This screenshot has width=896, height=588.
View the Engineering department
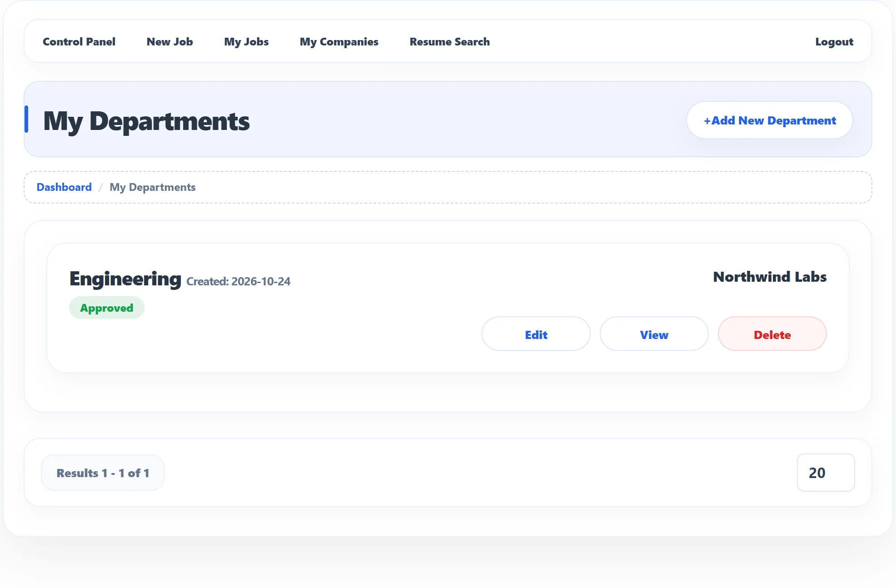pyautogui.click(x=654, y=334)
